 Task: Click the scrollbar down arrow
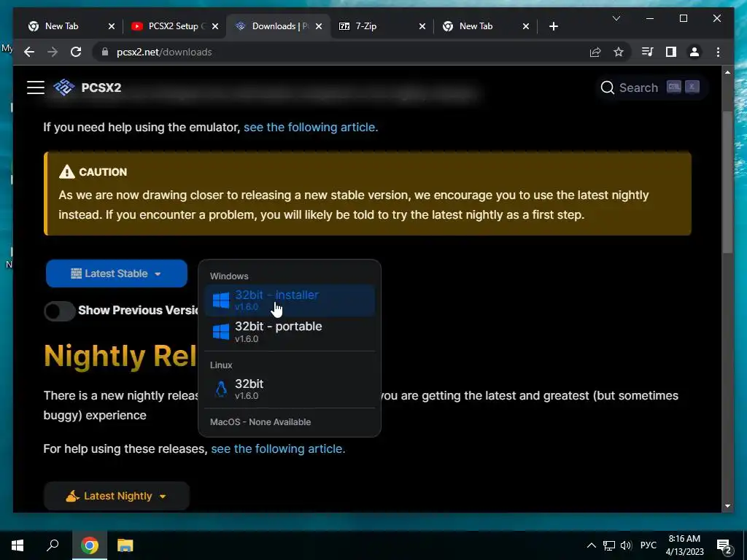[x=727, y=506]
